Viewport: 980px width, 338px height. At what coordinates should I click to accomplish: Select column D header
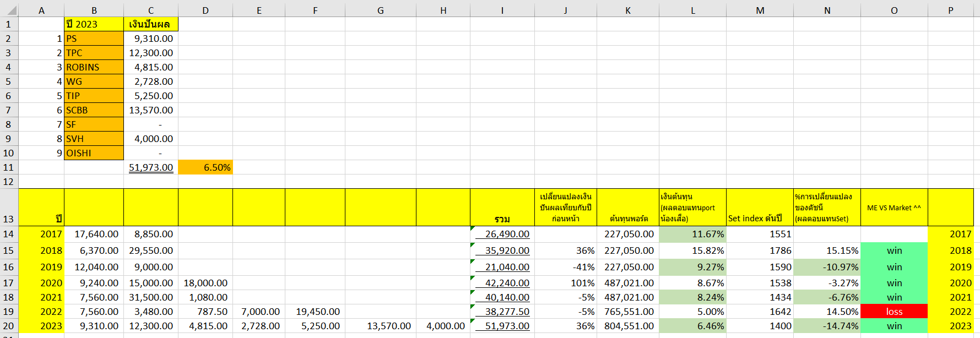(x=205, y=10)
